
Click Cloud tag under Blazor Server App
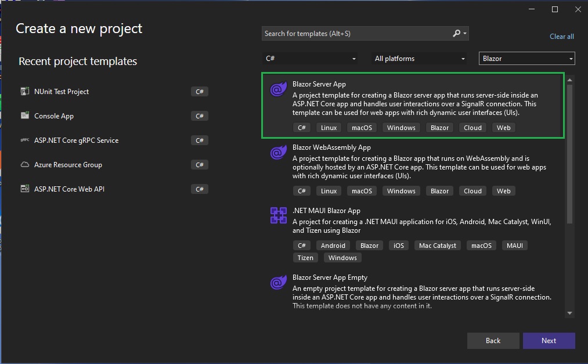(x=472, y=128)
